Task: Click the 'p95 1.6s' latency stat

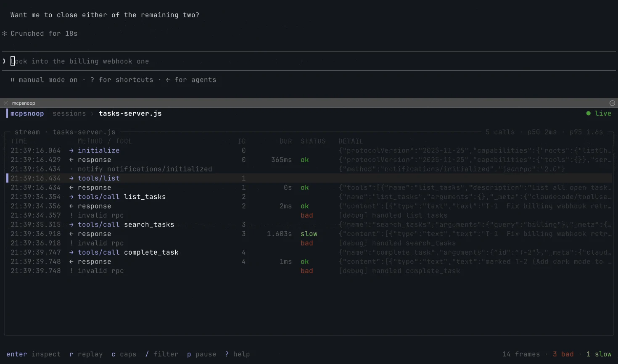Action: (586, 132)
